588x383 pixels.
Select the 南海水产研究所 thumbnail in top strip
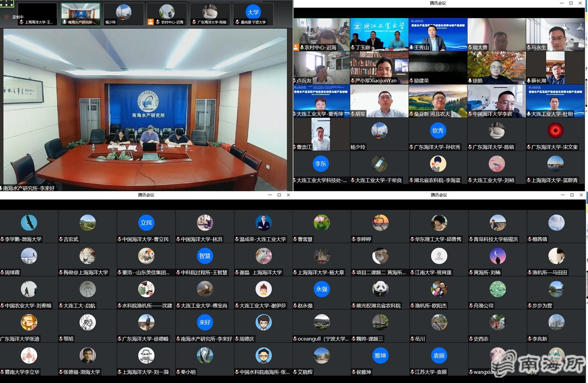pyautogui.click(x=80, y=14)
